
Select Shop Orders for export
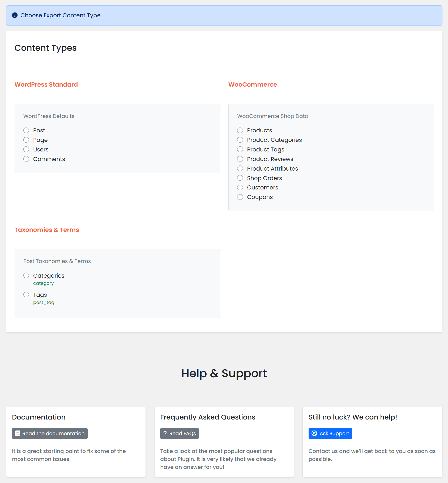(x=240, y=178)
